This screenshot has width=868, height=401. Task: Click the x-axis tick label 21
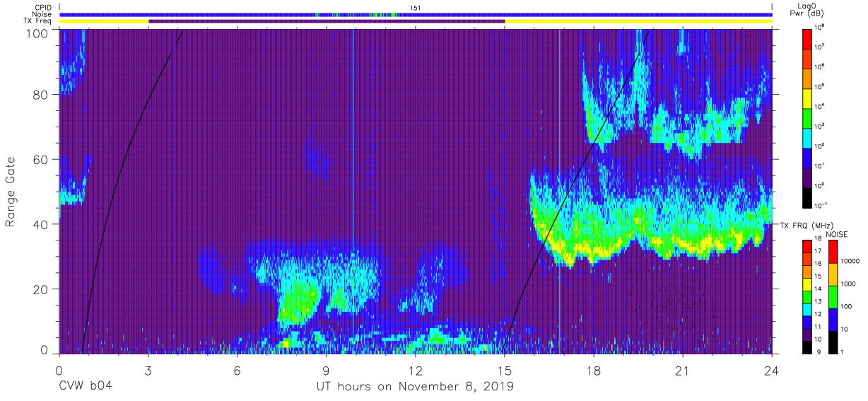tap(683, 371)
